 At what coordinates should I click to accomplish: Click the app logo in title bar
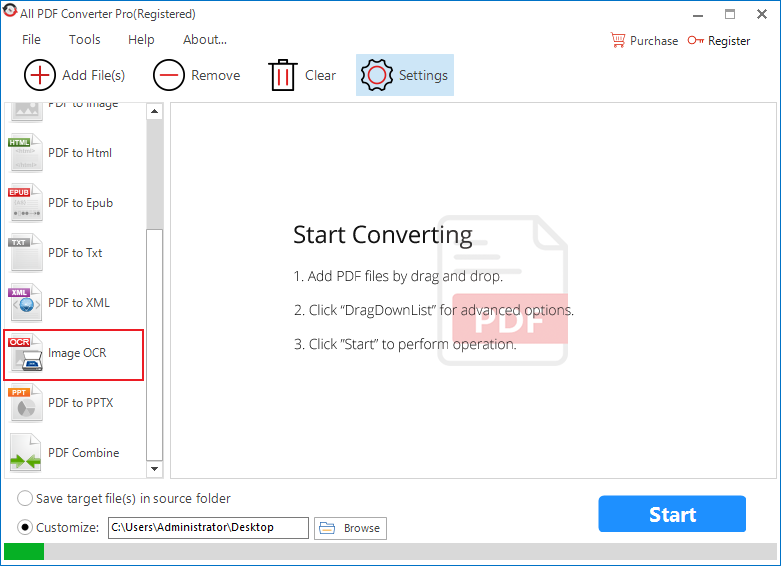pyautogui.click(x=9, y=11)
